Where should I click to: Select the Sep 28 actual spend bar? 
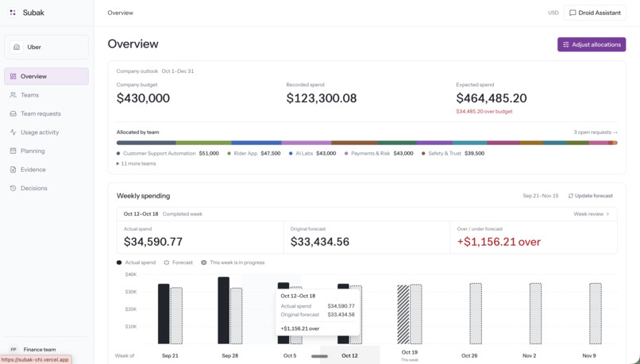tap(224, 310)
